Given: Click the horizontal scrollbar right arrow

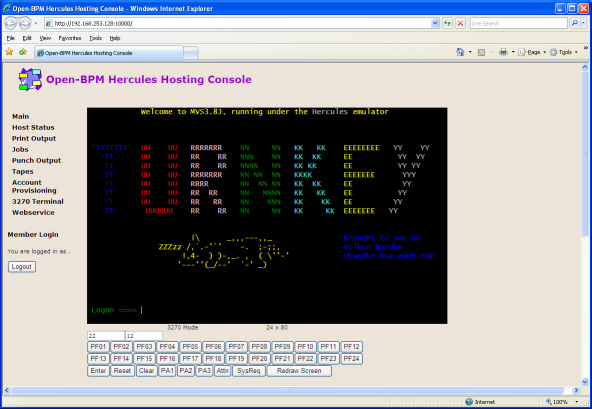Looking at the screenshot, I should (x=576, y=390).
